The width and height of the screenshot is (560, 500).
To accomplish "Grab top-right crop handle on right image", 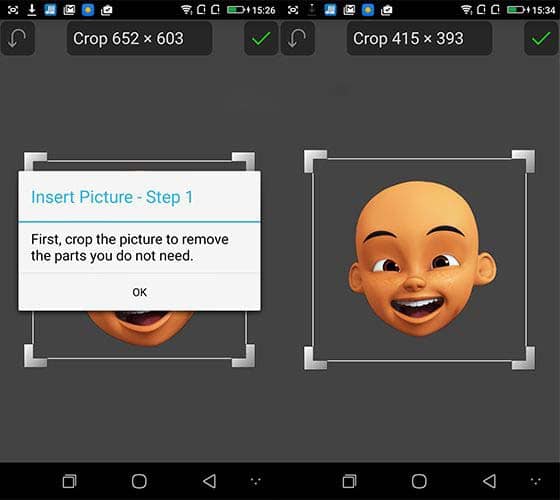I will click(x=524, y=161).
